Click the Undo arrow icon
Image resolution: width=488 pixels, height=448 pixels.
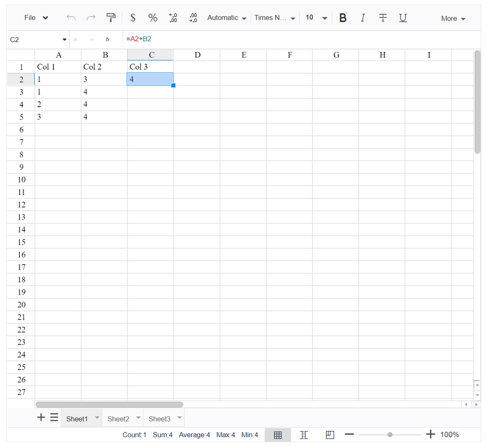71,18
